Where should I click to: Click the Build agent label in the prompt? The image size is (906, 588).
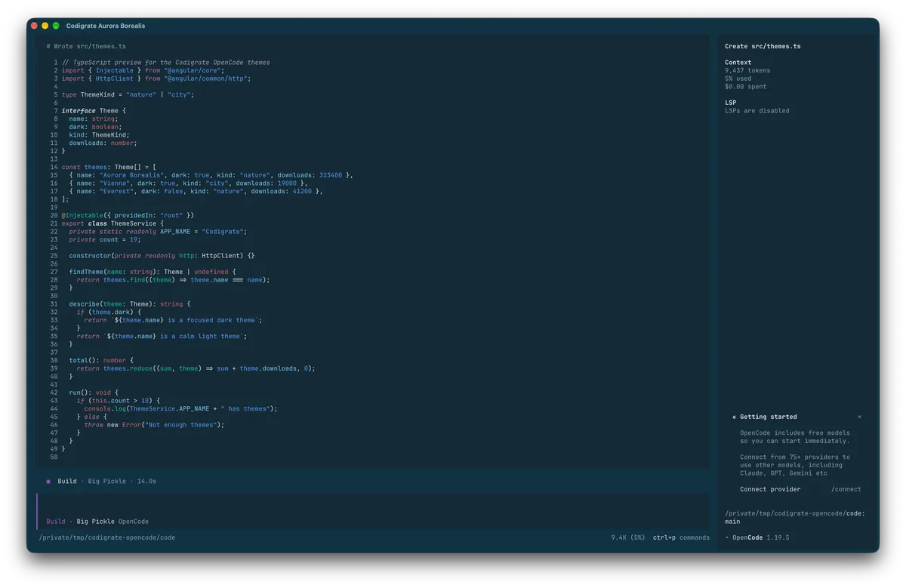click(56, 521)
